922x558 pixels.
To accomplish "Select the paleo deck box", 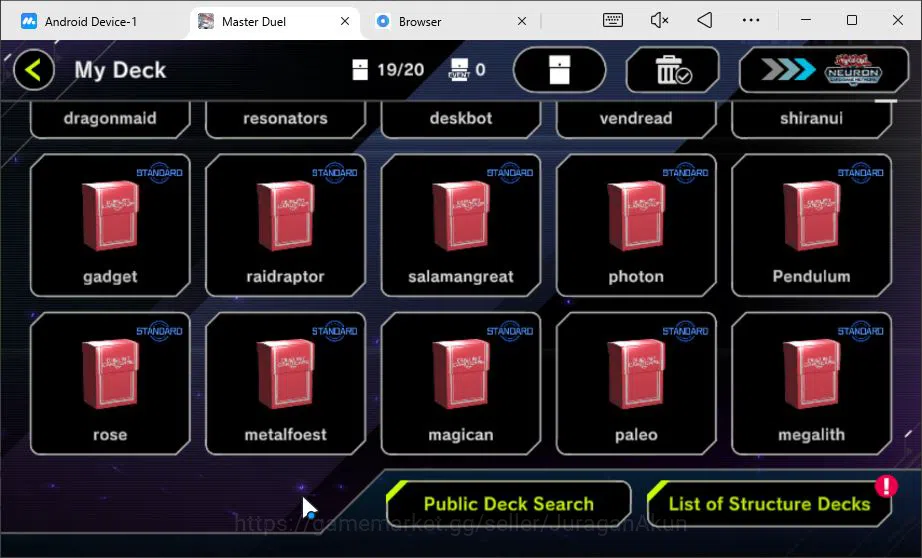I will [636, 383].
